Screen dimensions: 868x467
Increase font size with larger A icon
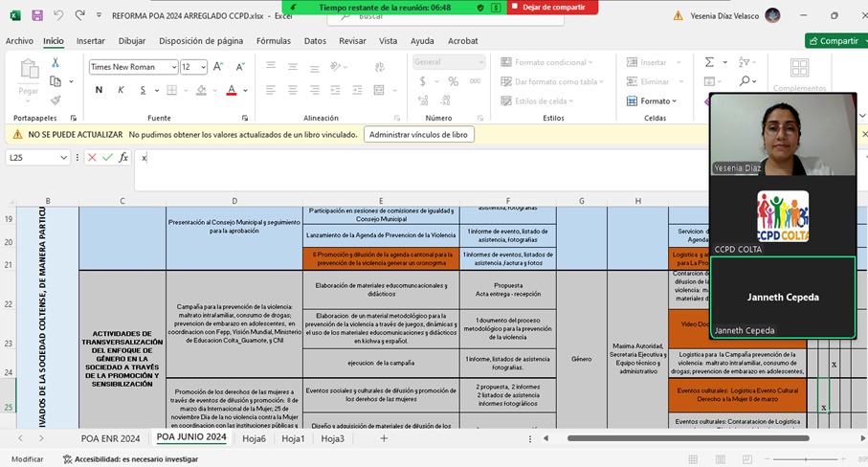pos(217,67)
